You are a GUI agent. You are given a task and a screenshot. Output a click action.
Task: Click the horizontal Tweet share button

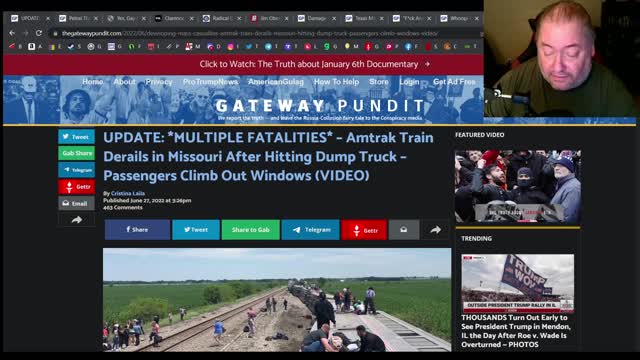click(196, 230)
